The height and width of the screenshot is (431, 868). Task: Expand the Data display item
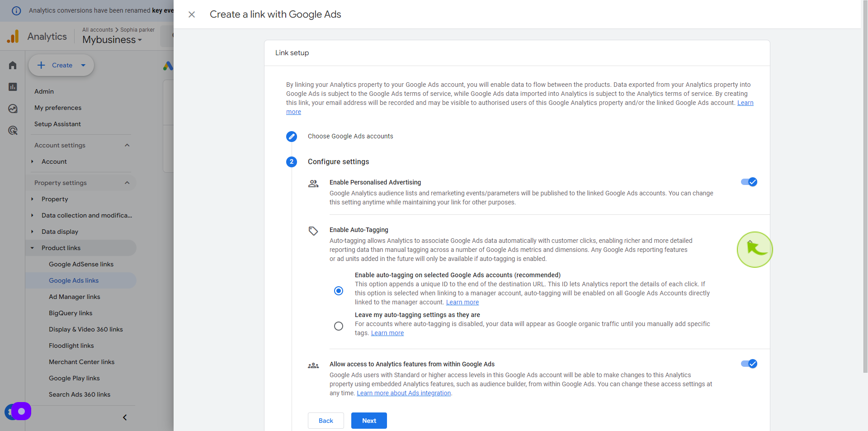coord(32,232)
